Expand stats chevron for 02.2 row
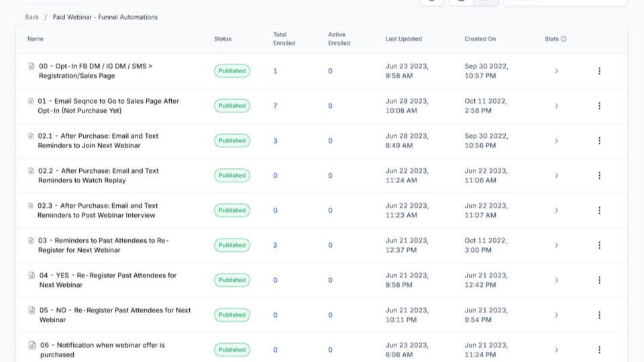This screenshot has height=362, width=644. coord(557,176)
